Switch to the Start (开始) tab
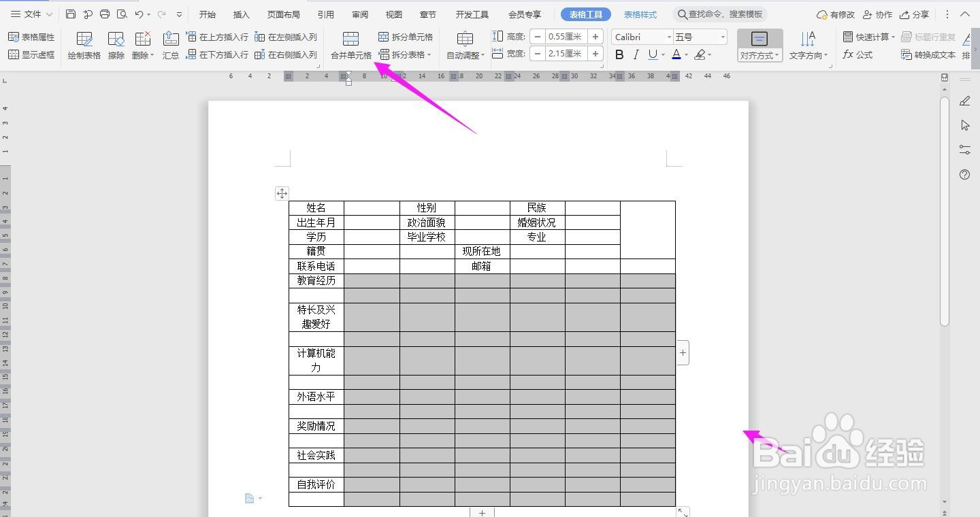This screenshot has width=980, height=517. [208, 14]
